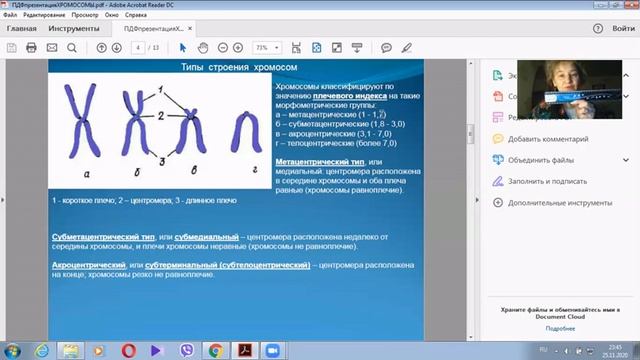Viewport: 640px width, 360px height.
Task: Click the Войти sign-in button
Action: [623, 29]
